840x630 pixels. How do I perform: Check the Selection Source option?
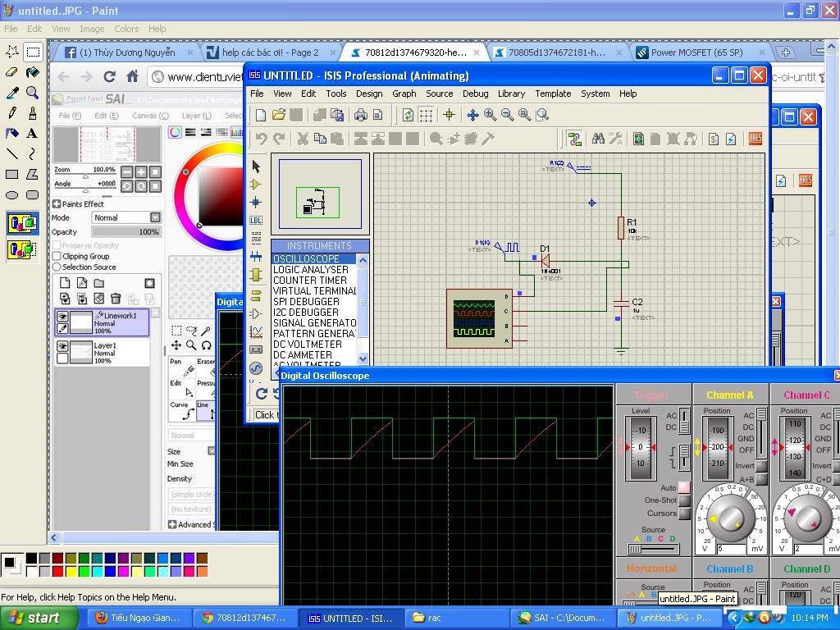57,267
